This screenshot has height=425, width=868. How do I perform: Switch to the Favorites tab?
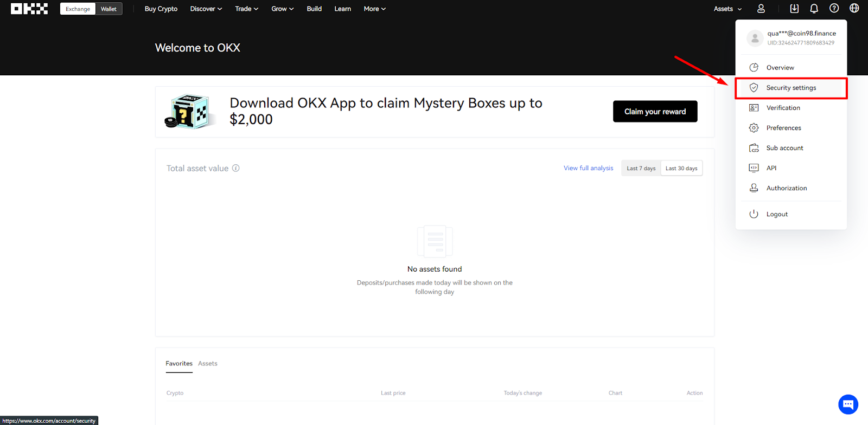(x=179, y=364)
